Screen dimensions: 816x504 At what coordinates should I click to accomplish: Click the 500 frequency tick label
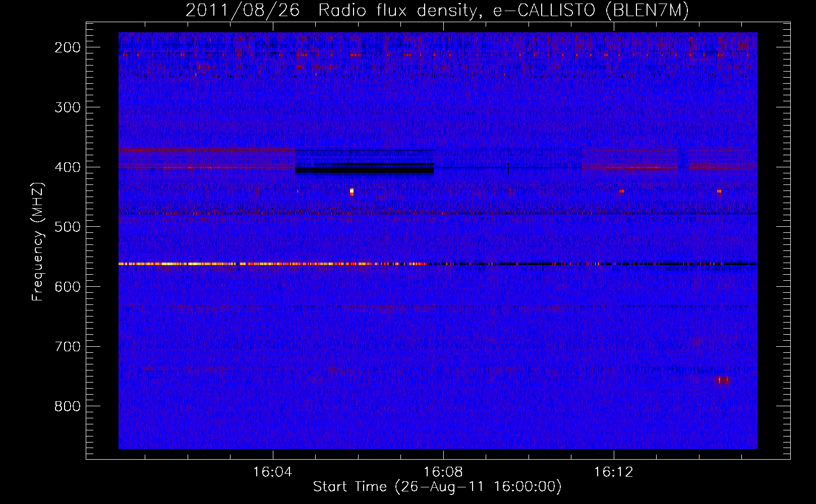click(68, 227)
